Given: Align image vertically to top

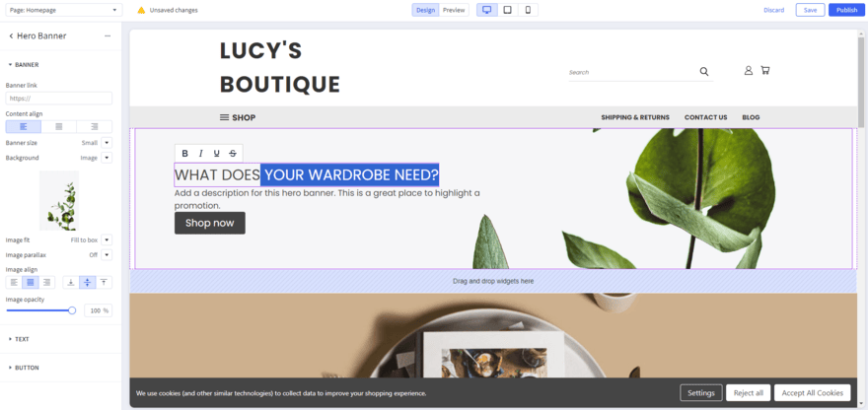Looking at the screenshot, I should pos(105,283).
